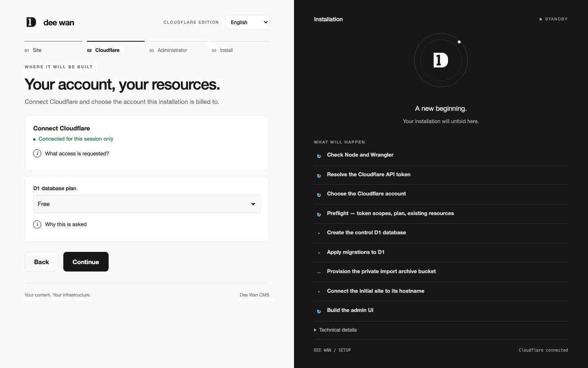
Task: Click the dee wan brand name
Action: [x=59, y=22]
